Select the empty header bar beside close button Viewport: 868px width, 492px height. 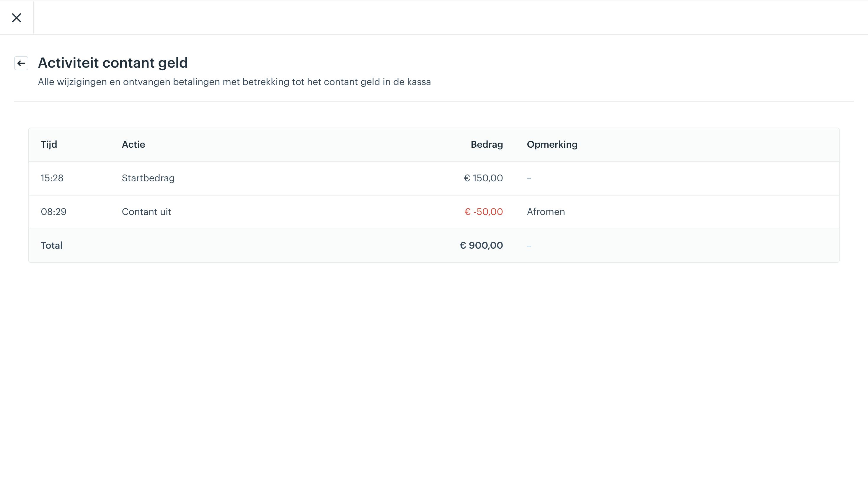(451, 18)
